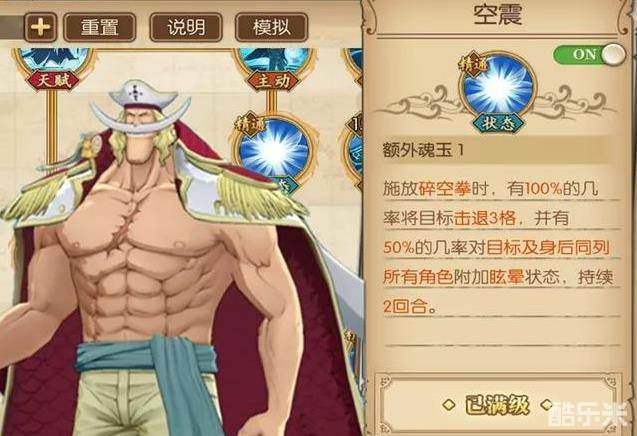Viewport: 637px width, 436px height.
Task: Select the 天赋 talent skill icon
Action: (x=53, y=67)
